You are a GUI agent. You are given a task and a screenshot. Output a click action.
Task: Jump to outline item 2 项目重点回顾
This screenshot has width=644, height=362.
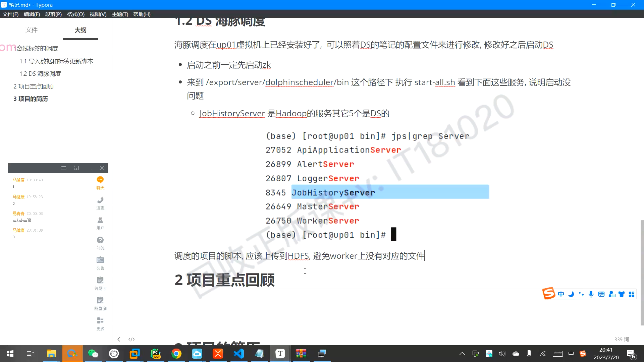pos(34,86)
